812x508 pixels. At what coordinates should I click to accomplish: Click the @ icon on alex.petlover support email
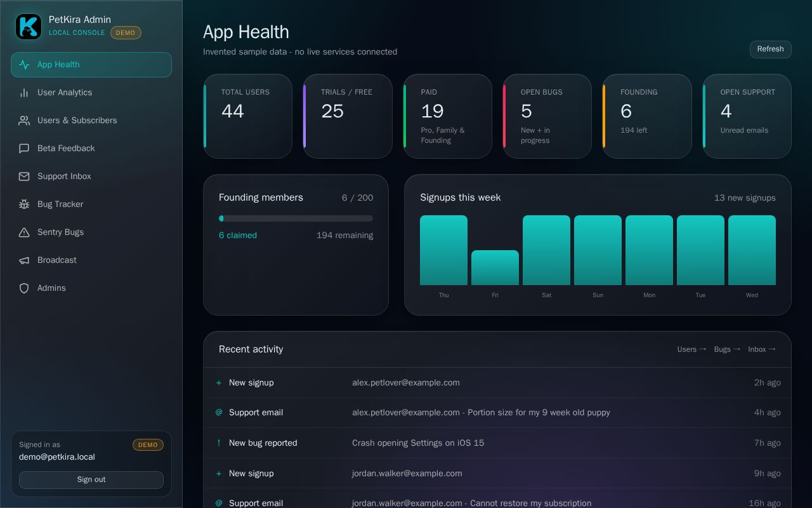pyautogui.click(x=219, y=413)
